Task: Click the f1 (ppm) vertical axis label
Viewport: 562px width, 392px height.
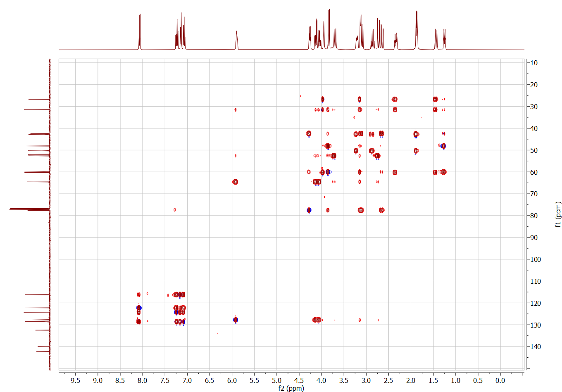Action: (x=558, y=214)
